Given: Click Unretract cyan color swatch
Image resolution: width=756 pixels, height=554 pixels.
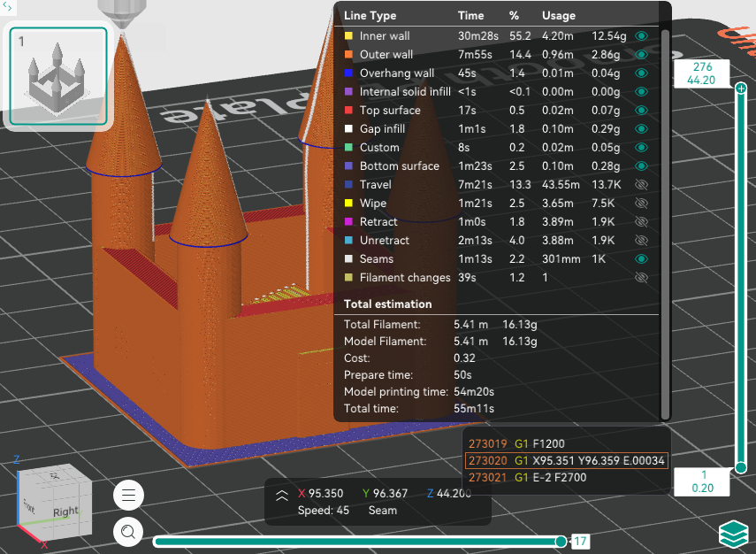Looking at the screenshot, I should 348,241.
